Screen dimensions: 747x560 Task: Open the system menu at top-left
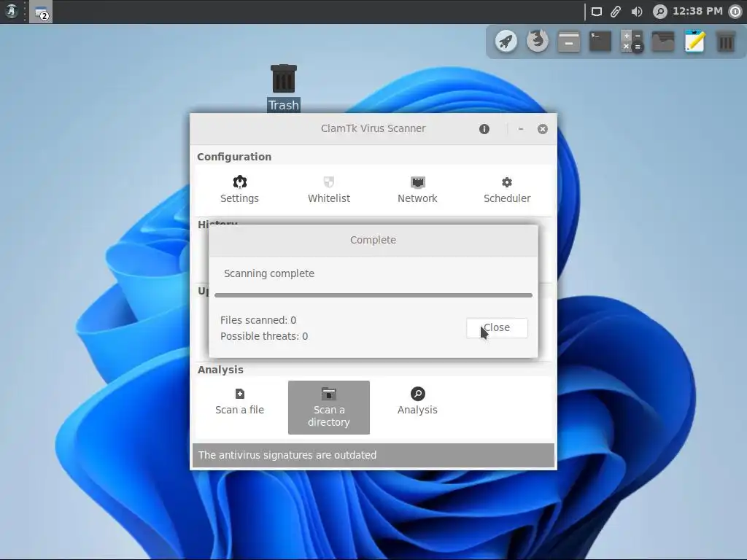pyautogui.click(x=12, y=11)
